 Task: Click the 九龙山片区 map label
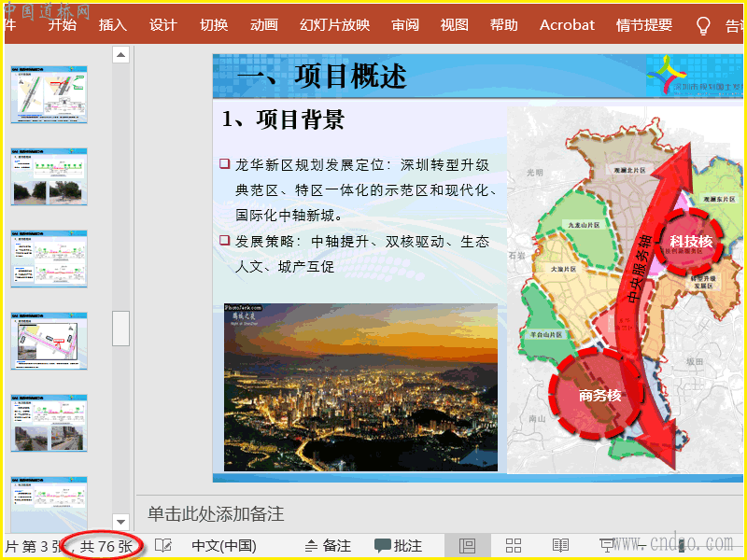[x=583, y=225]
